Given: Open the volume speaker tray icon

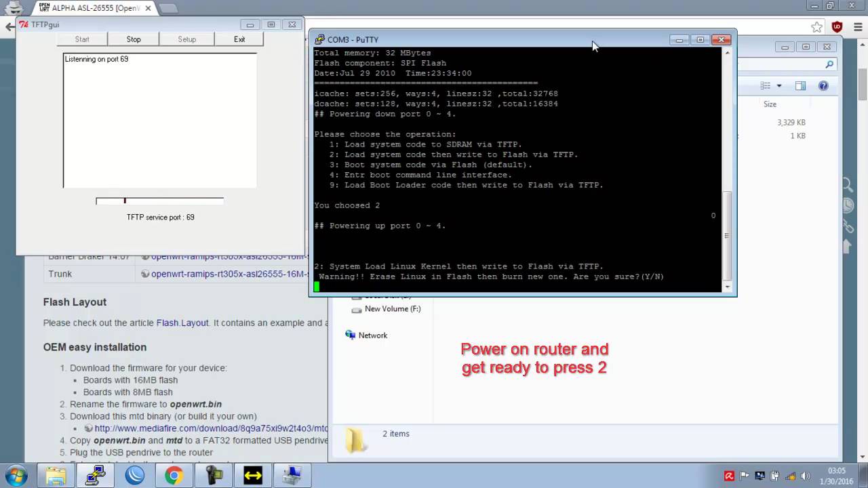Looking at the screenshot, I should pyautogui.click(x=806, y=476).
